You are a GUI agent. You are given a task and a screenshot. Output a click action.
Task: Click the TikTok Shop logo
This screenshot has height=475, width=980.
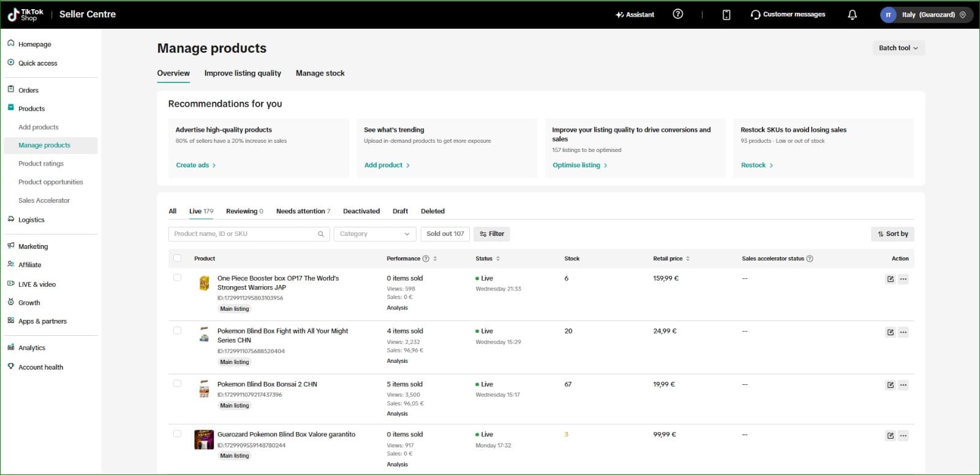coord(26,15)
